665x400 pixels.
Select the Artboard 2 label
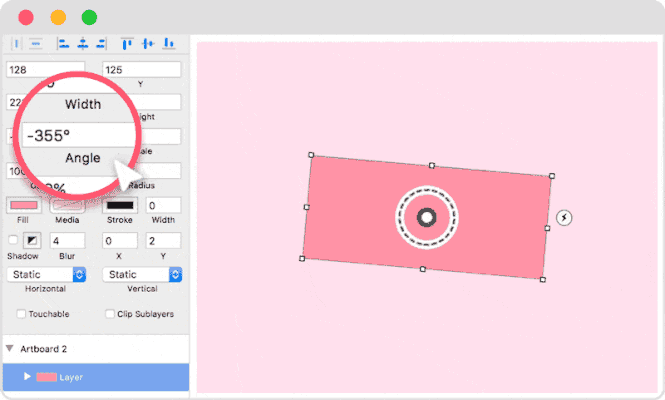pos(44,349)
